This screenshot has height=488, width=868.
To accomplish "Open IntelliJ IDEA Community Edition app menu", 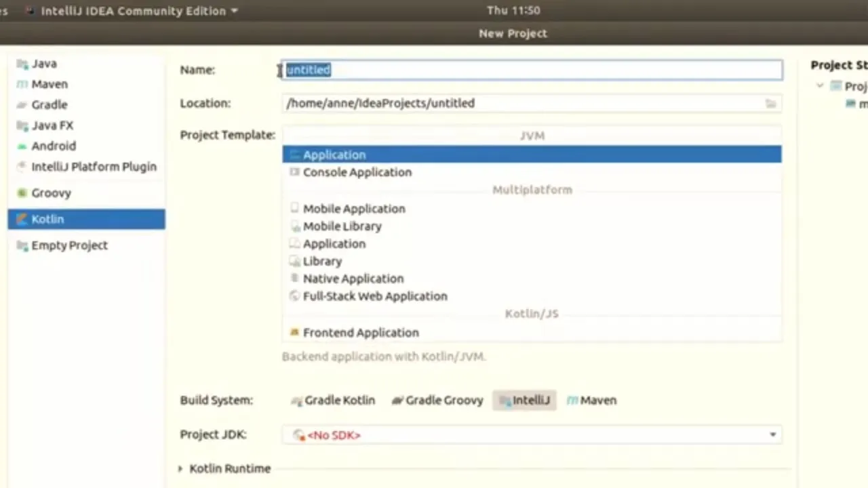I will pos(132,11).
